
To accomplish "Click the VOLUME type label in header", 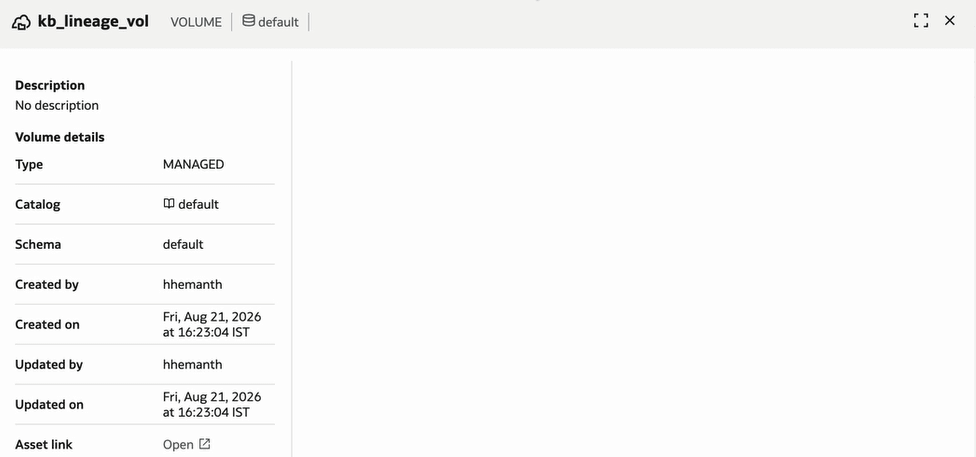I will click(x=196, y=22).
